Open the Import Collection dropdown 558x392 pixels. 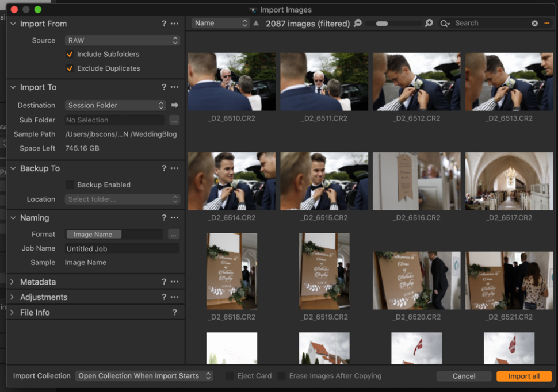click(144, 376)
